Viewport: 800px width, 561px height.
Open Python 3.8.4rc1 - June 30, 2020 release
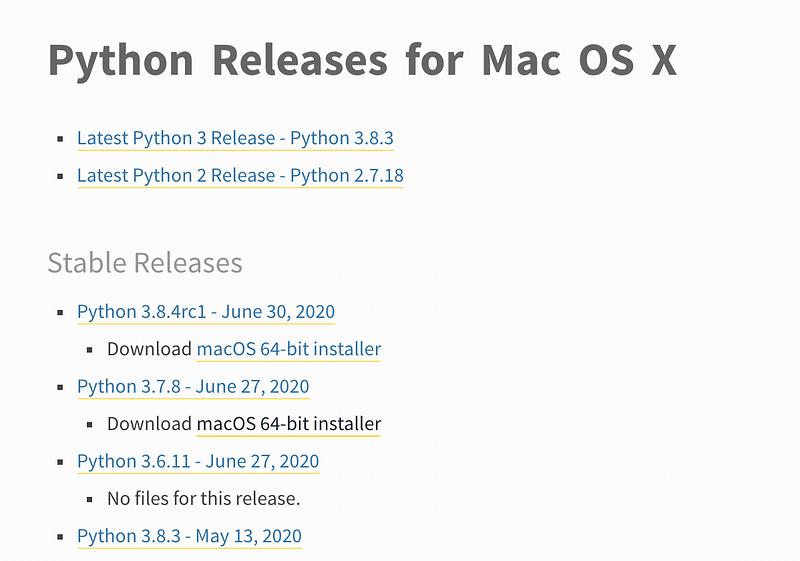tap(206, 312)
